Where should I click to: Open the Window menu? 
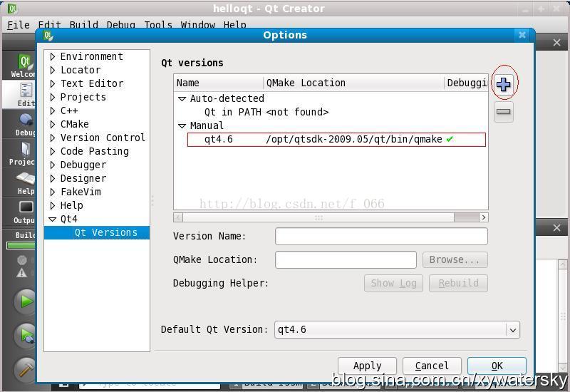pyautogui.click(x=198, y=25)
